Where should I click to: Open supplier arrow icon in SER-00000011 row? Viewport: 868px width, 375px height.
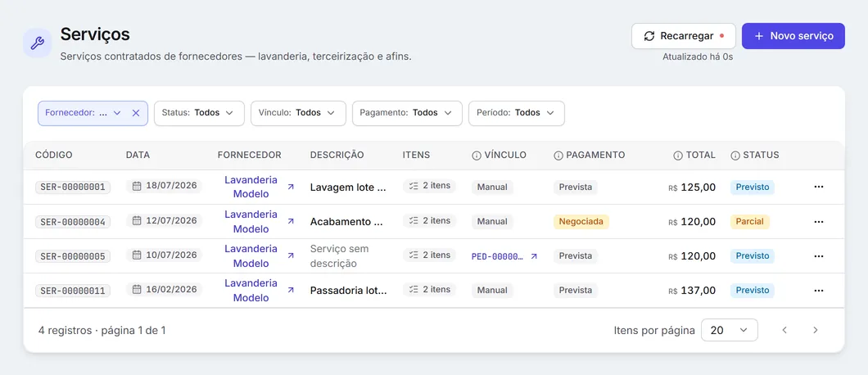291,290
